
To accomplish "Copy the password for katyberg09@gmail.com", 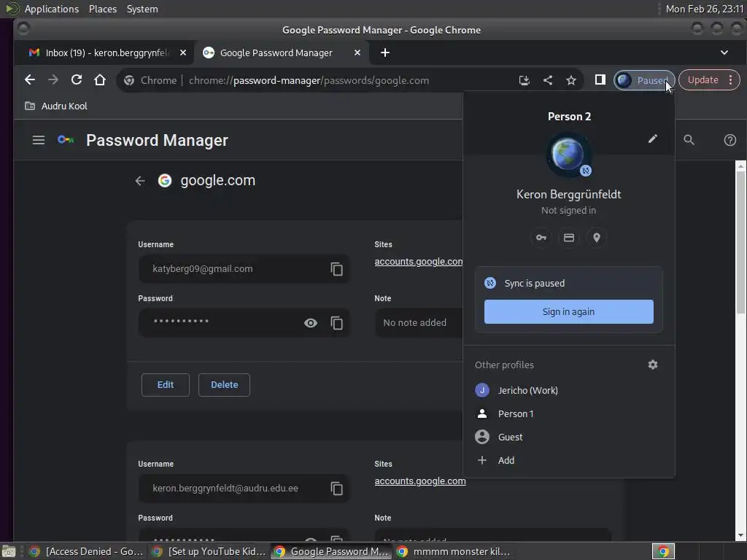I will (337, 323).
